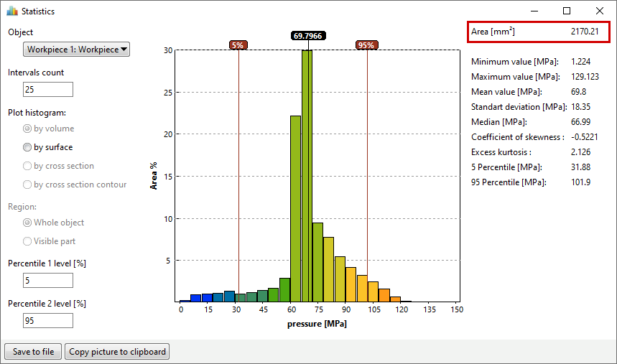Select the 'by surface' histogram option

(x=28, y=148)
